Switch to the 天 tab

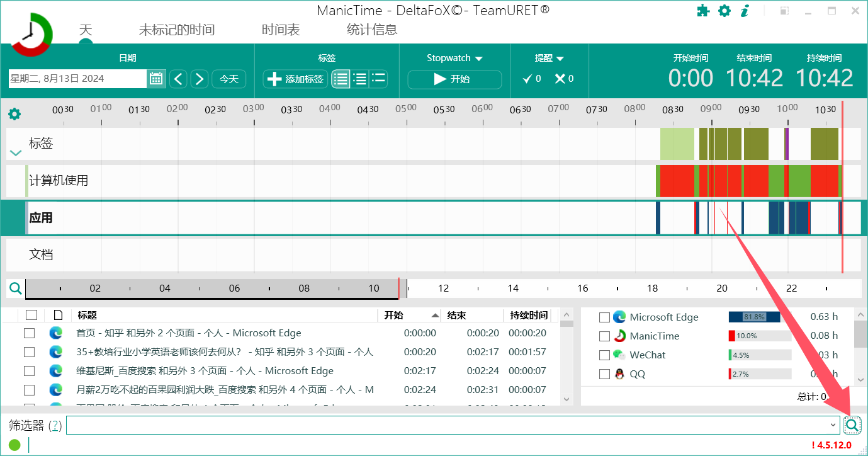(x=86, y=30)
